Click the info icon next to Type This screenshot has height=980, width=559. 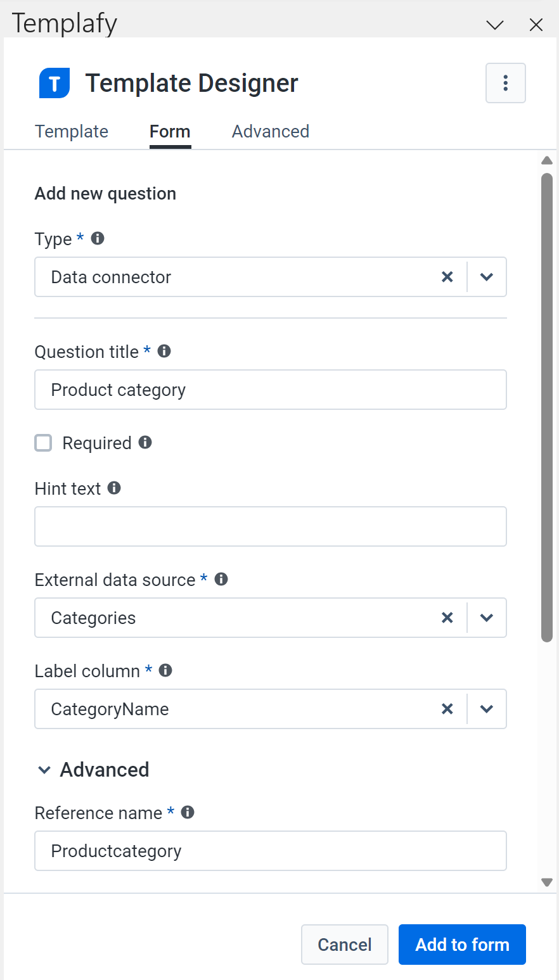coord(98,238)
